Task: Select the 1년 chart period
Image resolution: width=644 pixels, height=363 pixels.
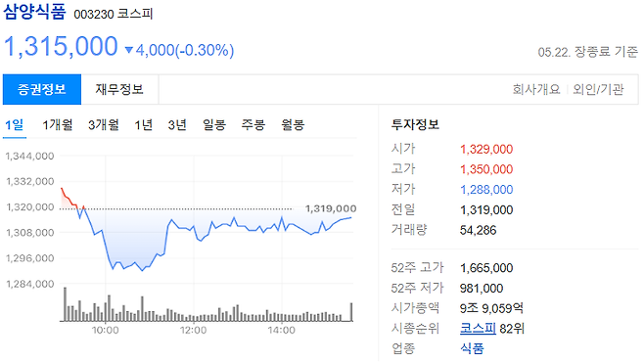Action: click(143, 125)
